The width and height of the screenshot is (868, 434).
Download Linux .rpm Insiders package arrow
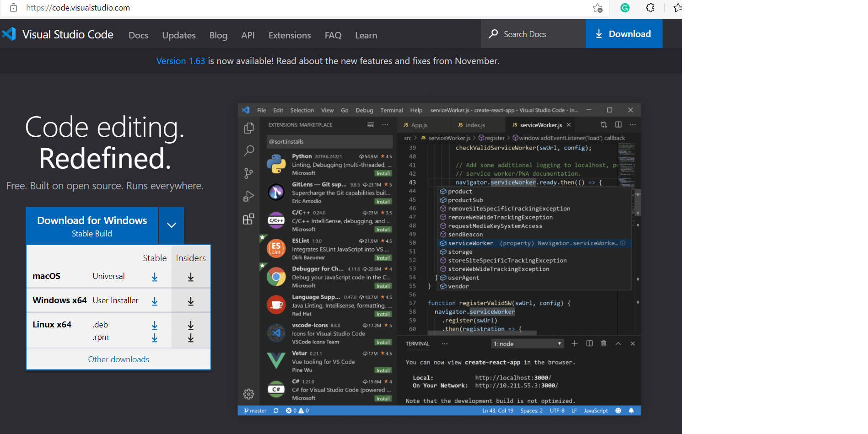point(191,338)
